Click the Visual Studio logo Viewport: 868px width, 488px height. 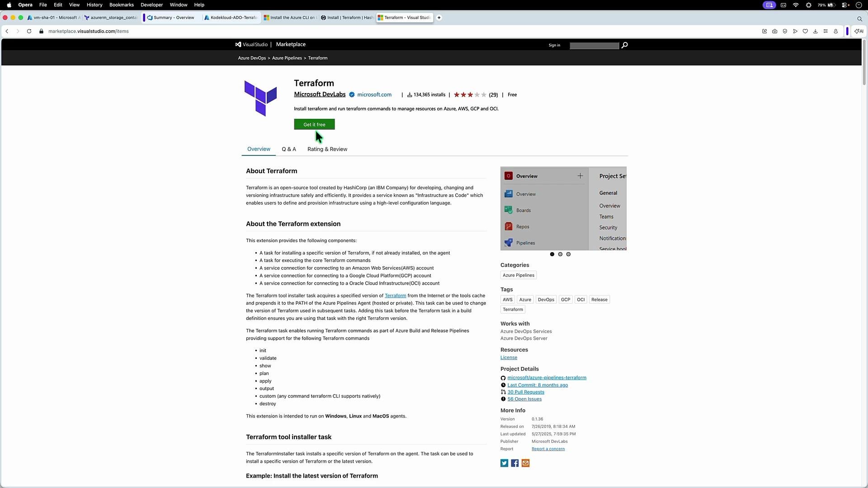251,44
